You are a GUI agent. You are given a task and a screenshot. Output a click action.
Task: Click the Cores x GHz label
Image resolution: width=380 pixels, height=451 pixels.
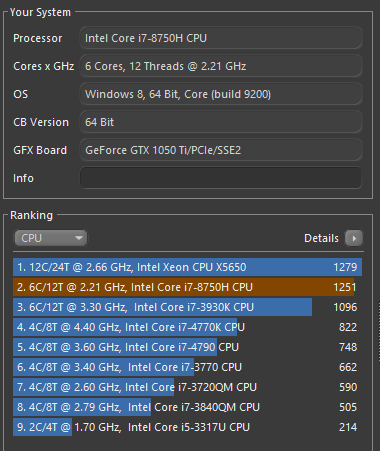click(x=44, y=66)
